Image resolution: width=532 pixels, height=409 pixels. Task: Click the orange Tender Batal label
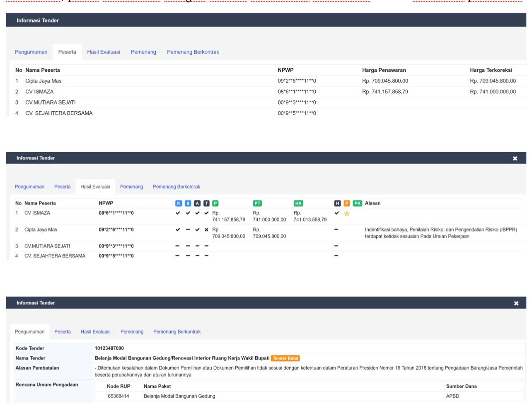pos(285,358)
